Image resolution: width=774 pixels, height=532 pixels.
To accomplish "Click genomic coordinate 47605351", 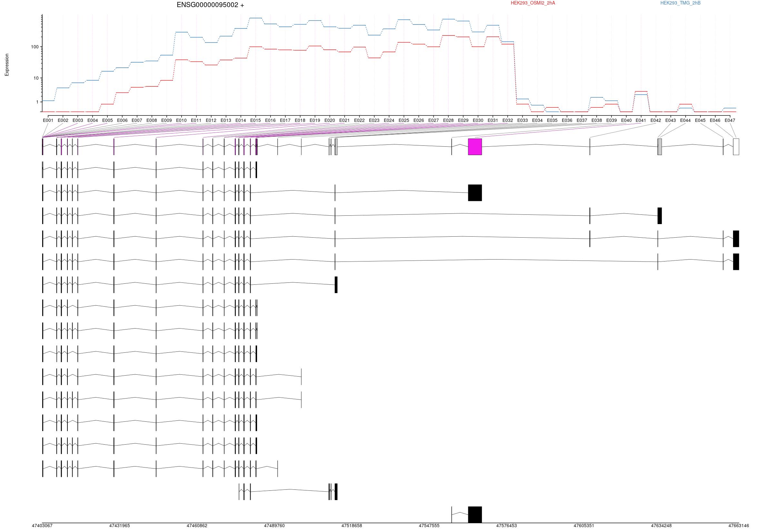I will (x=584, y=526).
